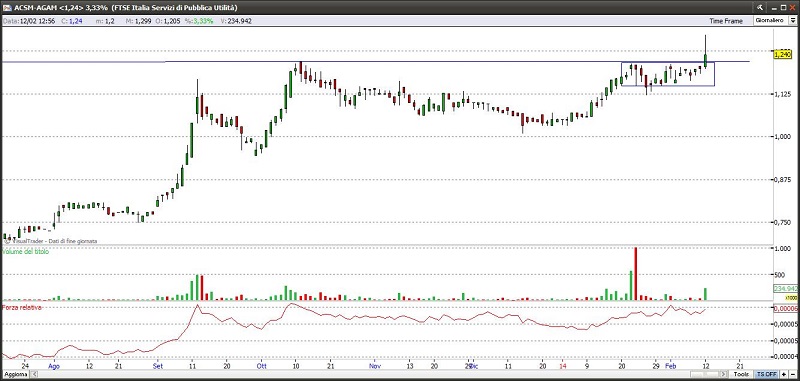Click the 'Data:12/02 12:56' info text

[x=29, y=21]
